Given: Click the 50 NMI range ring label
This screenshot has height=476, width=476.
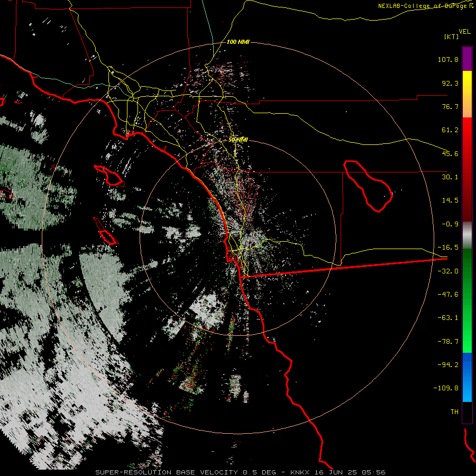Looking at the screenshot, I should [238, 140].
